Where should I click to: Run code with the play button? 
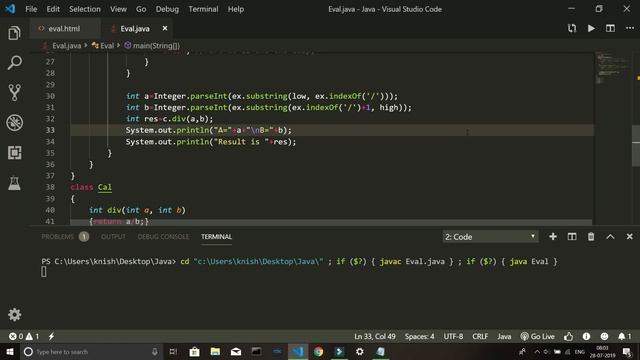(x=591, y=28)
